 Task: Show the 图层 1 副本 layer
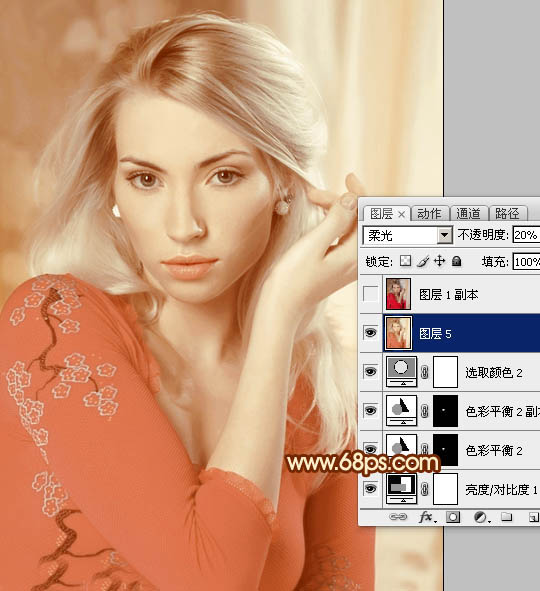pyautogui.click(x=370, y=294)
